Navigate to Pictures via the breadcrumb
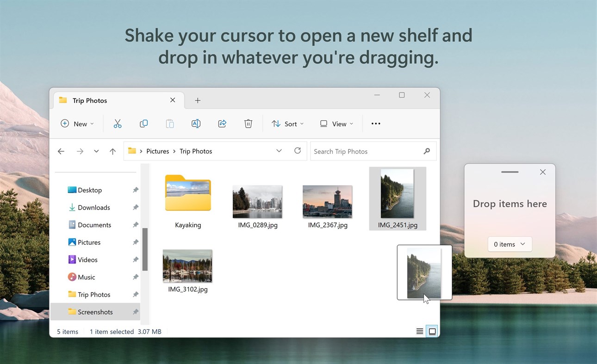Image resolution: width=597 pixels, height=364 pixels. [x=157, y=151]
